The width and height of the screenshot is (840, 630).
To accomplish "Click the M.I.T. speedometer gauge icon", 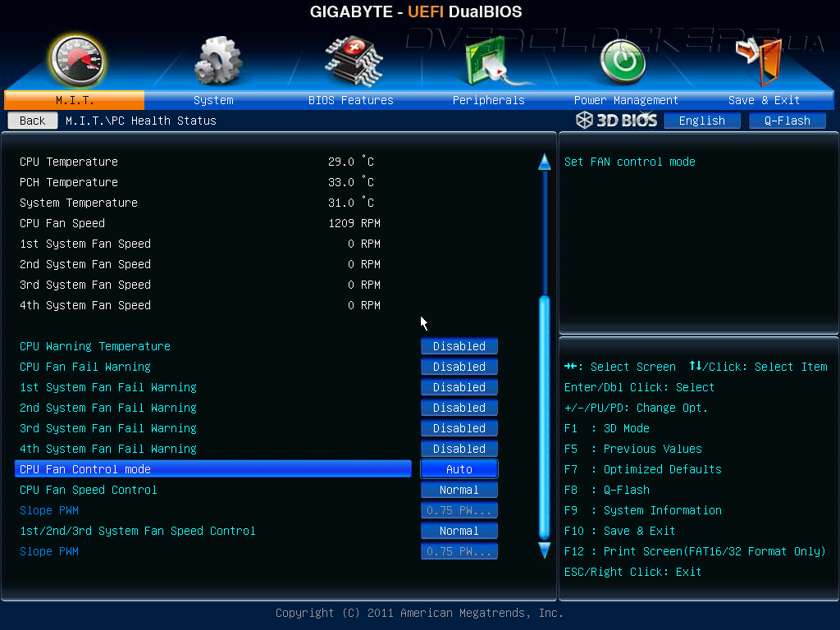I will point(77,61).
